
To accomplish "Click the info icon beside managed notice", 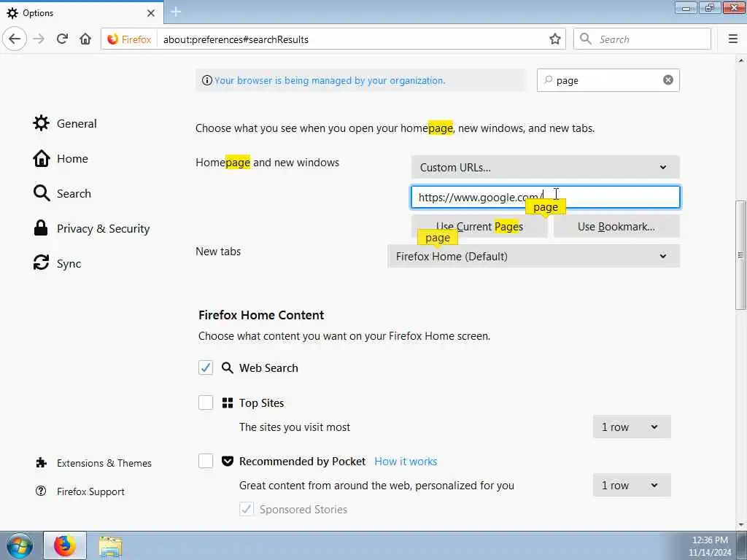I will [206, 80].
